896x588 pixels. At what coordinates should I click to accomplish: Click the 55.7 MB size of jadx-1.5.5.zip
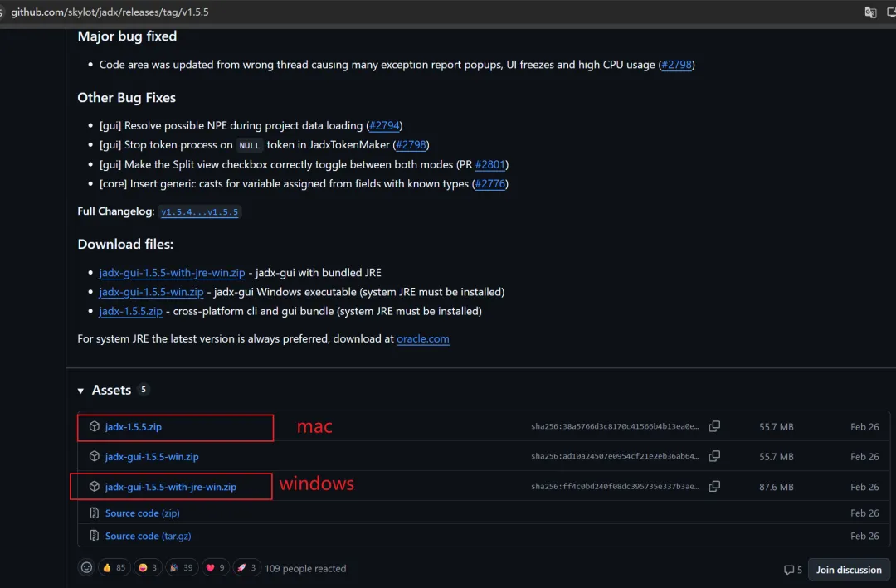[776, 427]
